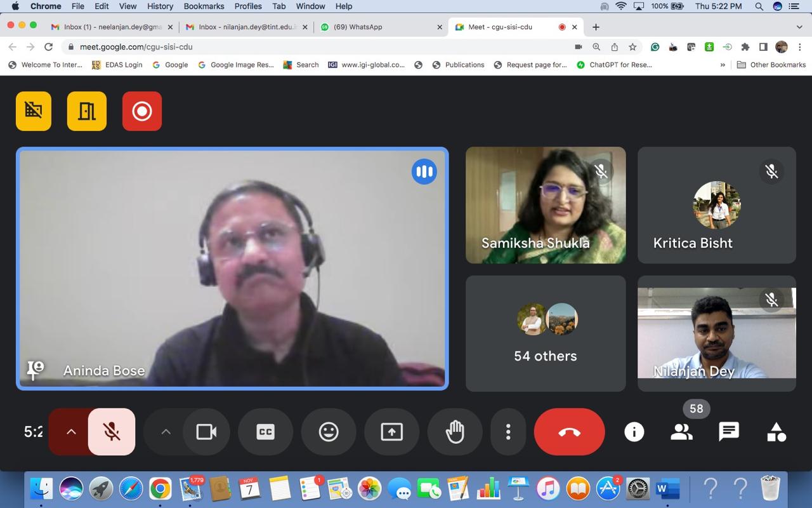Unmute the microphone
The width and height of the screenshot is (812, 508).
112,432
